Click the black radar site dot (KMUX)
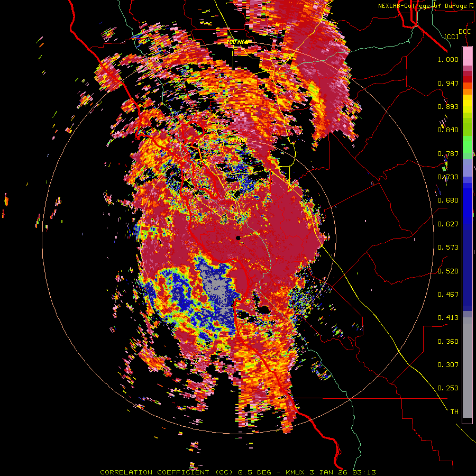Viewport: 476px width, 476px height. click(238, 238)
